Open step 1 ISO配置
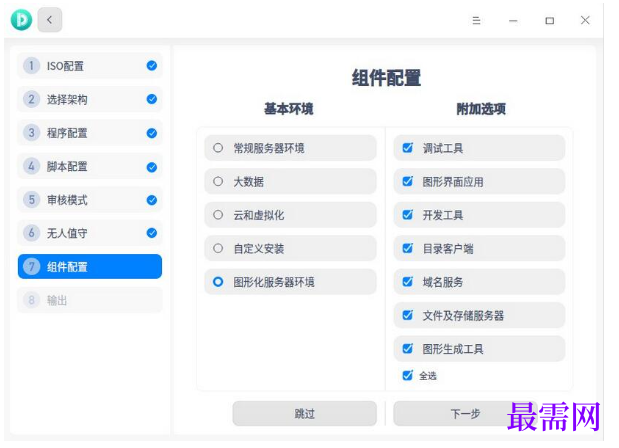The height and width of the screenshot is (448, 619). point(90,66)
